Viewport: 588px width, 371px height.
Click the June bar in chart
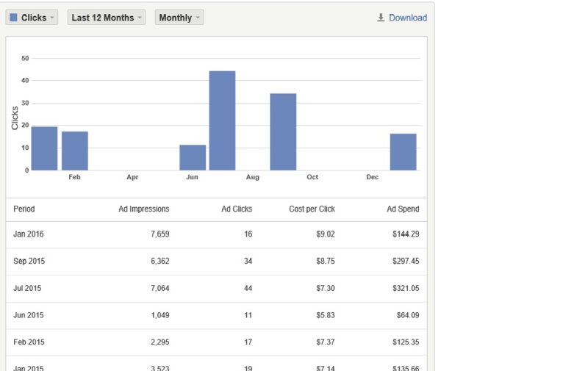click(193, 158)
